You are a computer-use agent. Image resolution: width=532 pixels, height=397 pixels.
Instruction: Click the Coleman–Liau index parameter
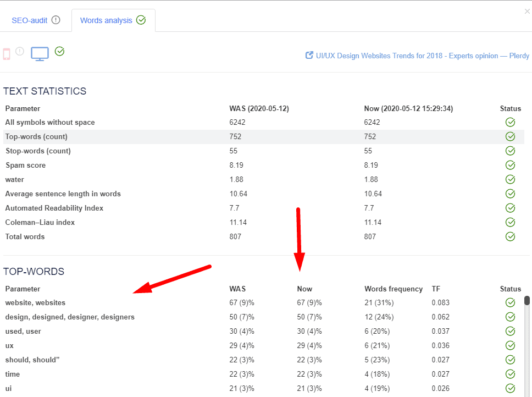coord(40,222)
